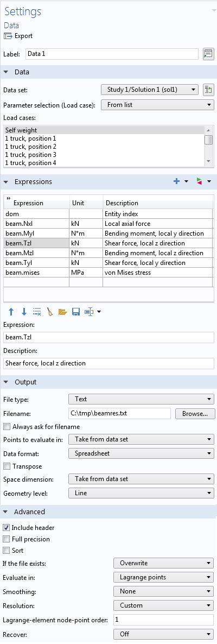Open the File type dropdown
This screenshot has height=644, width=217.
pyautogui.click(x=141, y=399)
